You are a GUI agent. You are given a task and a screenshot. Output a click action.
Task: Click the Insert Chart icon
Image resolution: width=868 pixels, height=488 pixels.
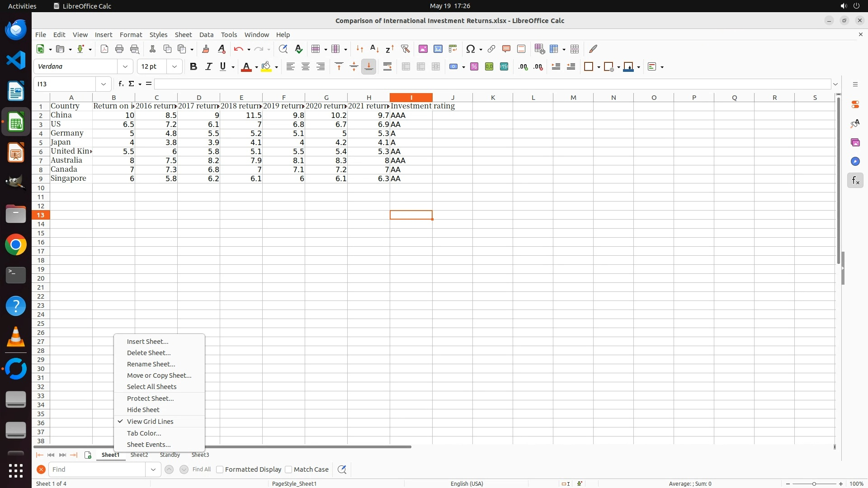pyautogui.click(x=438, y=49)
